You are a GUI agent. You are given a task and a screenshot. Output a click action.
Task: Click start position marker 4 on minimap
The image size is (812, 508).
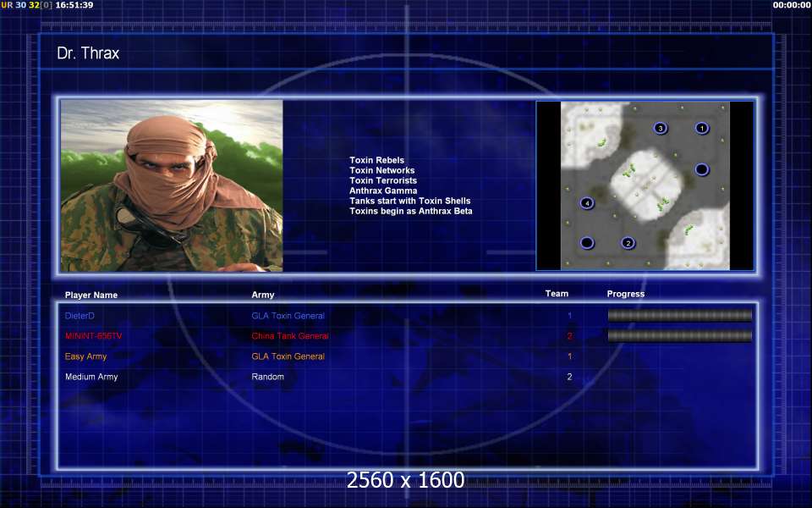point(587,203)
